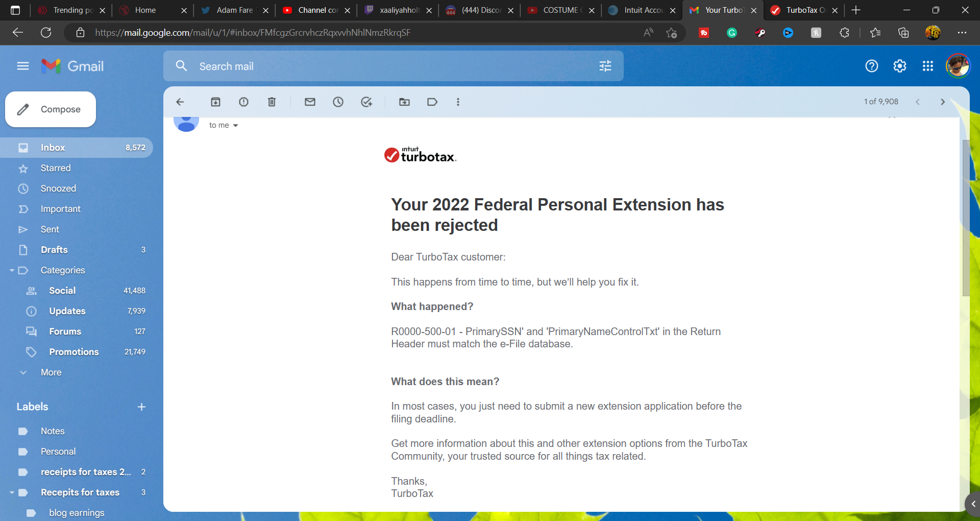Open Gmail Support help icon
Viewport: 980px width, 521px height.
pyautogui.click(x=872, y=66)
